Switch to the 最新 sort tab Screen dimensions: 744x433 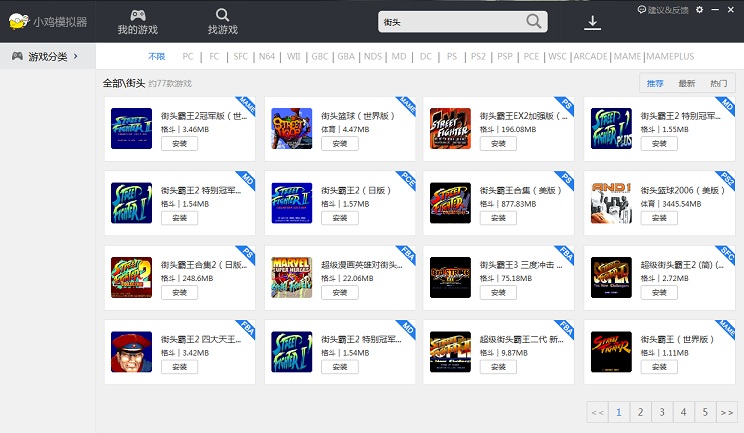(x=687, y=83)
